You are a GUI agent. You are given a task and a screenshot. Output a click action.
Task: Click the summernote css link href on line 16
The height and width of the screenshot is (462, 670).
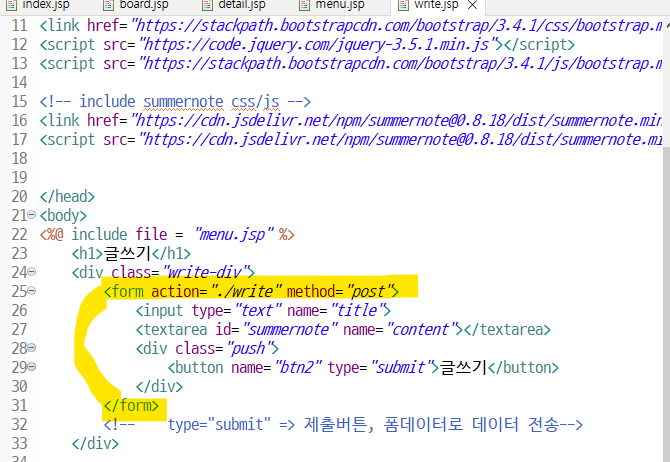pyautogui.click(x=397, y=121)
